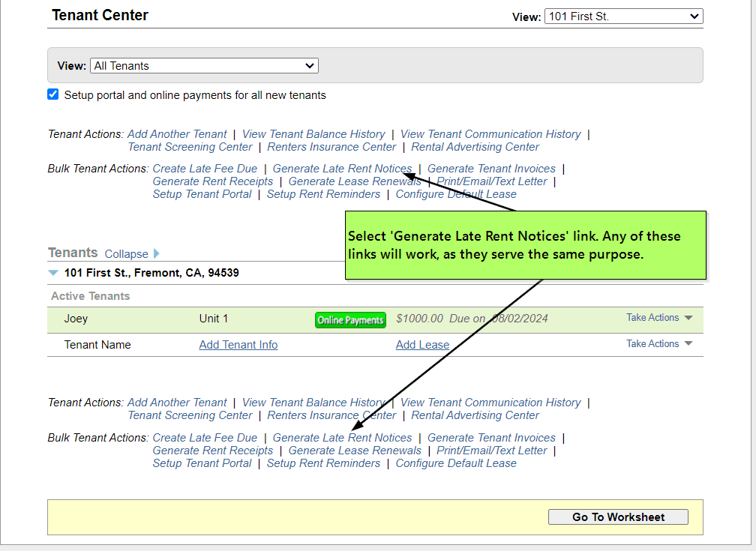Click the green Online Payments badge for Joey
The height and width of the screenshot is (551, 756).
350,320
